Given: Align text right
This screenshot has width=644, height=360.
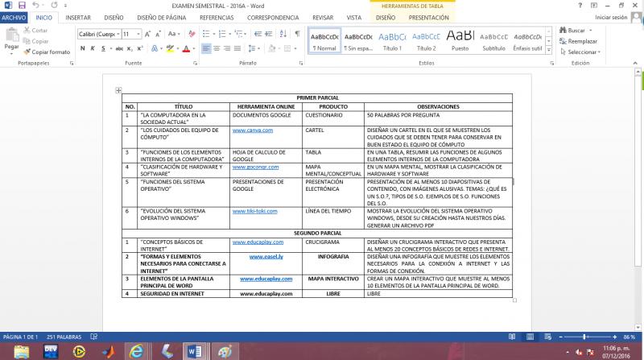Looking at the screenshot, I should [227, 48].
